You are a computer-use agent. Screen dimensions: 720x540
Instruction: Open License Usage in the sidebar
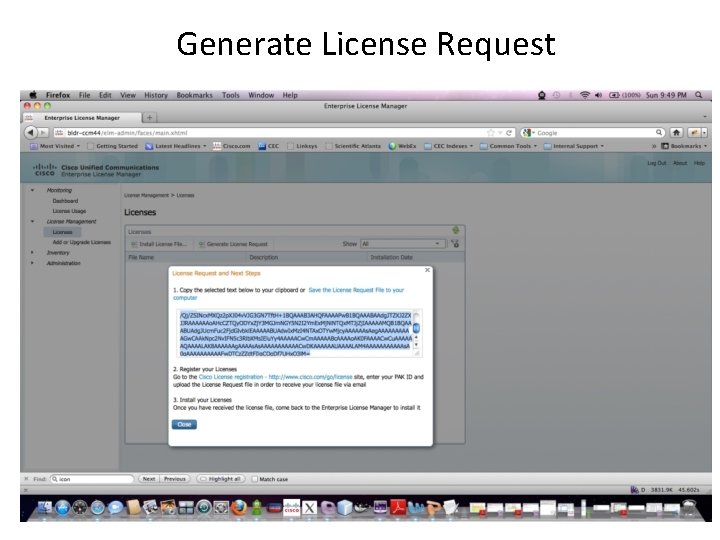pyautogui.click(x=69, y=211)
